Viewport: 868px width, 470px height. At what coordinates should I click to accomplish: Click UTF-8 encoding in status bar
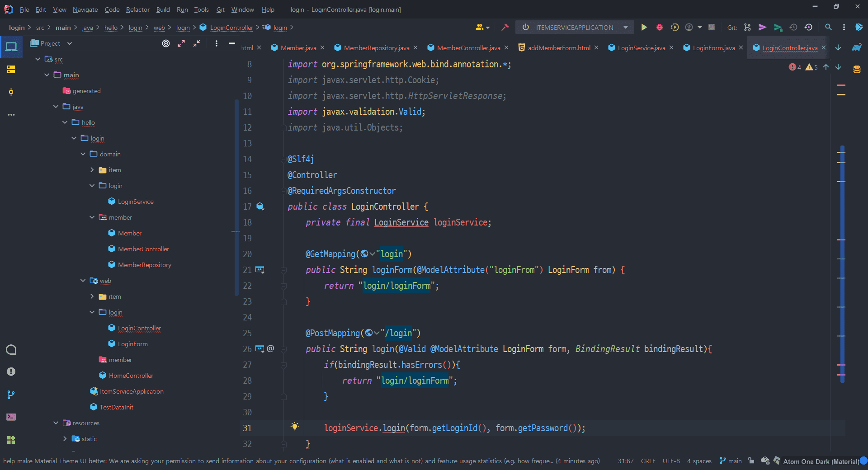[671, 461]
